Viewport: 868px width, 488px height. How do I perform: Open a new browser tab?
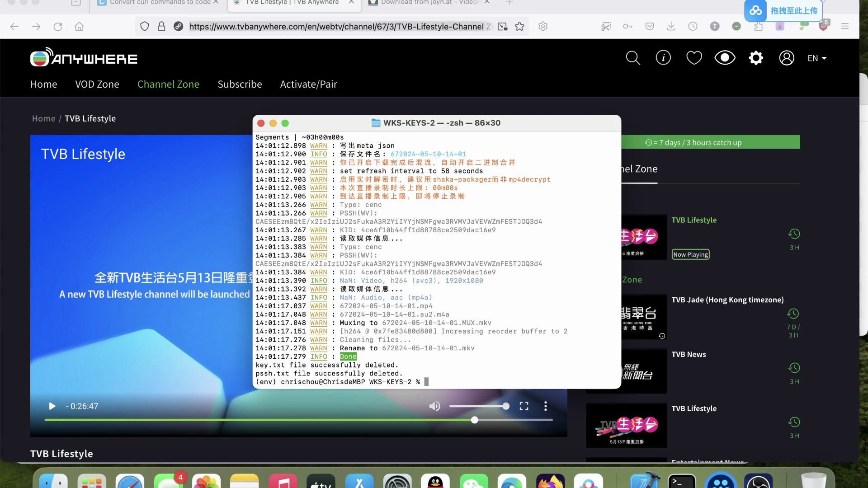(509, 2)
